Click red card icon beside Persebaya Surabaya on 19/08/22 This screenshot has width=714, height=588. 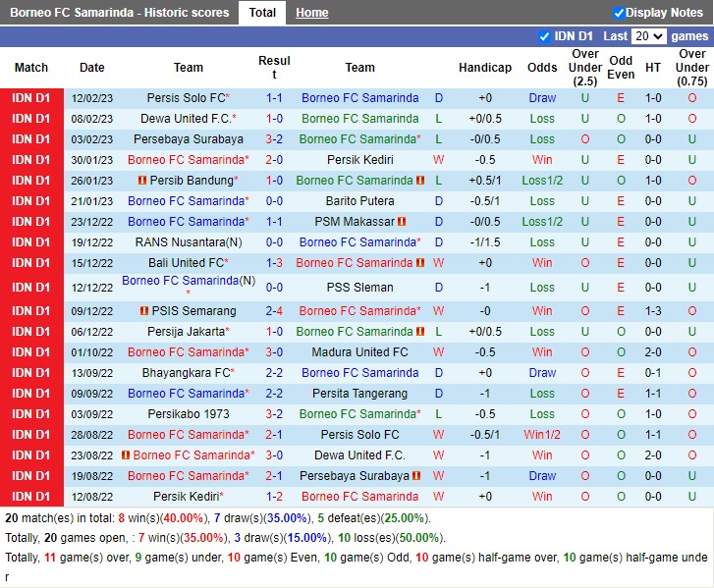point(416,476)
